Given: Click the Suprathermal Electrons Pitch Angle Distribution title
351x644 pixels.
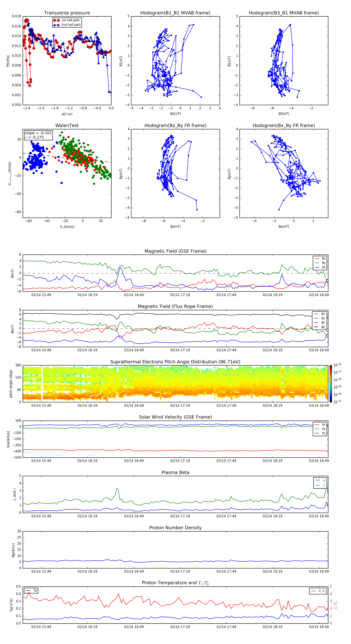Looking at the screenshot, I should 175,362.
